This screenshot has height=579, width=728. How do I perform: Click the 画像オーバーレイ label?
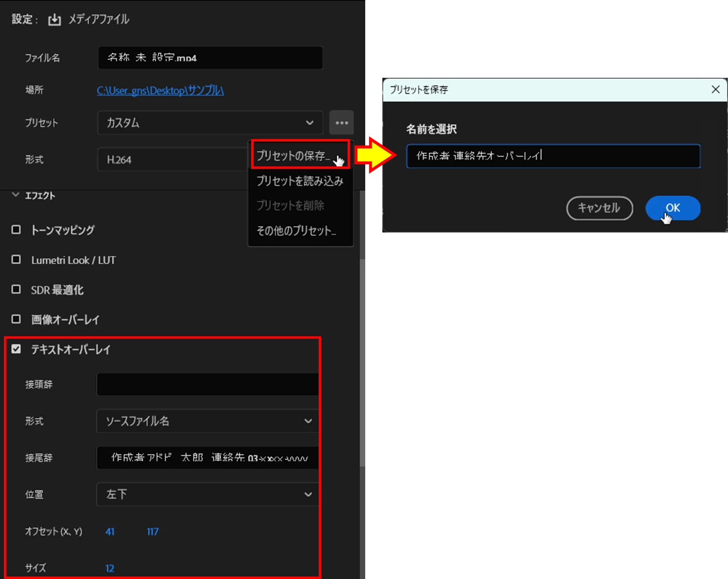pos(65,320)
